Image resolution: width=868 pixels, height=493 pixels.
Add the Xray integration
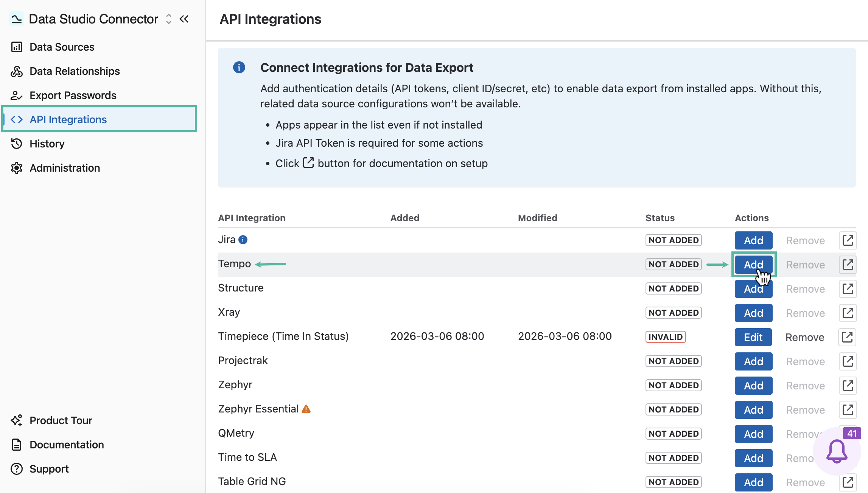(754, 313)
